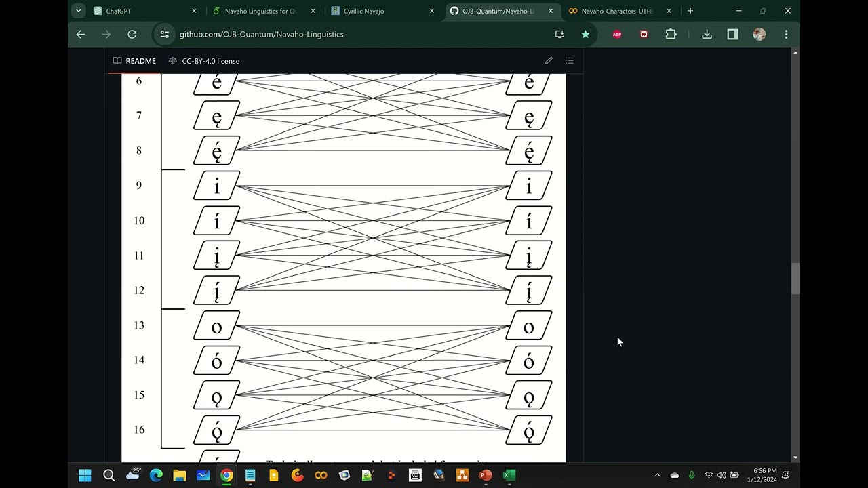Reload the GitHub page

click(x=132, y=34)
